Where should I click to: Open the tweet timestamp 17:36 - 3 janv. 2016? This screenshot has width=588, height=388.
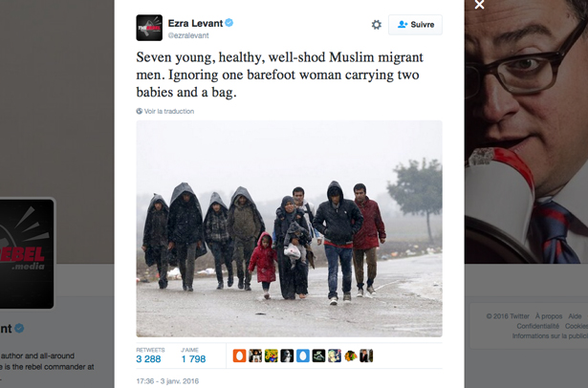167,381
